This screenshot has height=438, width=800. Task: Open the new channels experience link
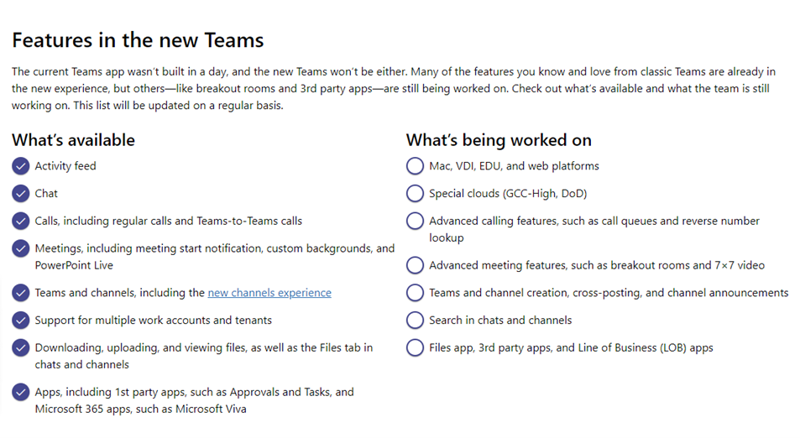coord(269,293)
